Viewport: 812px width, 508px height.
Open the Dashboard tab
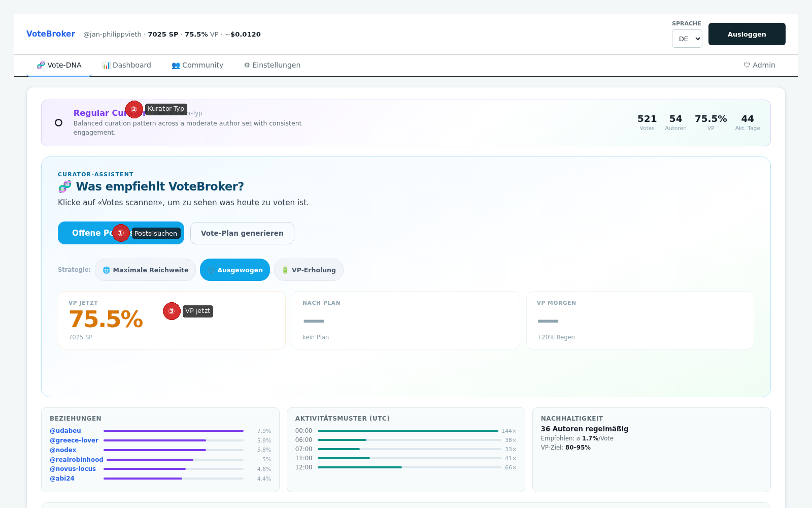point(127,65)
